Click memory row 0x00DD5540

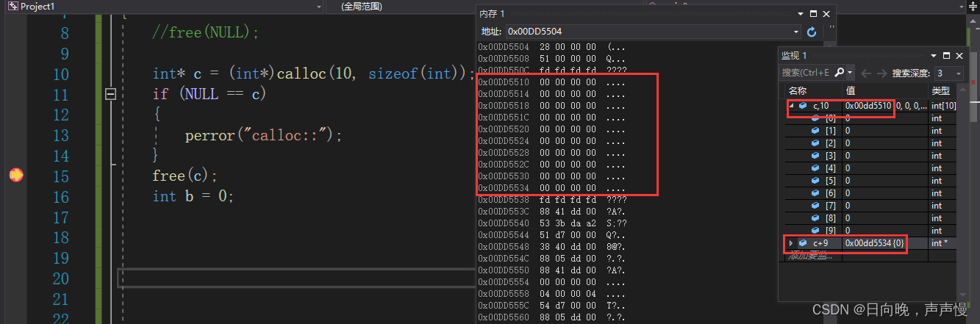pyautogui.click(x=551, y=223)
